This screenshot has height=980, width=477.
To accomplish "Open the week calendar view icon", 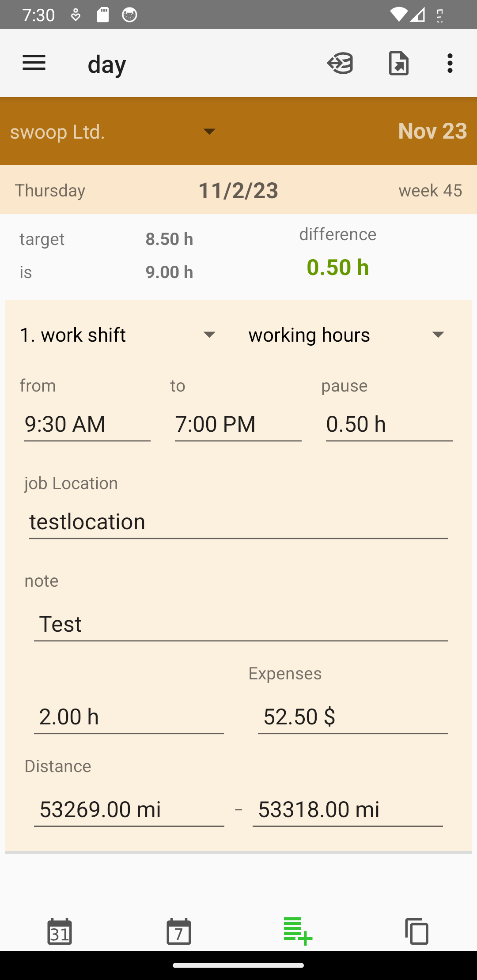I will click(179, 931).
